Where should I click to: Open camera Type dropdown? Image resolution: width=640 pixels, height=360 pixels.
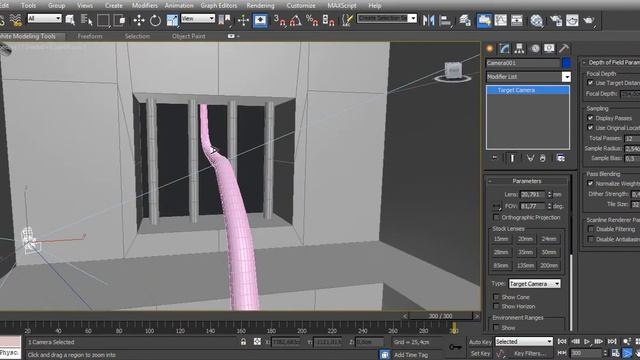[534, 283]
